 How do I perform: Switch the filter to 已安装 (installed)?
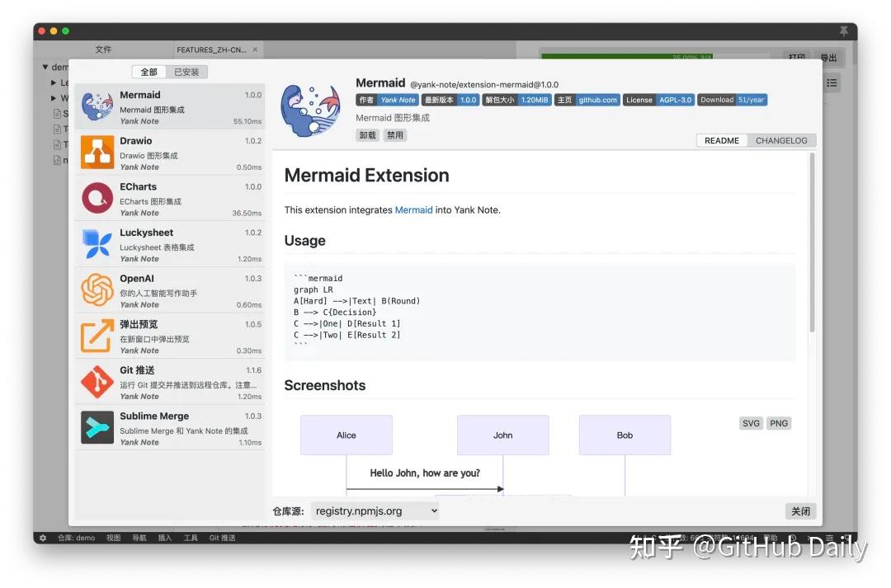tap(186, 72)
